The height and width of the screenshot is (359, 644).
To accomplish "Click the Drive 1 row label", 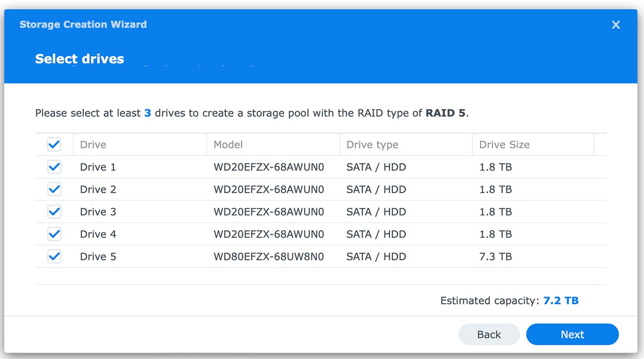I will pos(98,167).
